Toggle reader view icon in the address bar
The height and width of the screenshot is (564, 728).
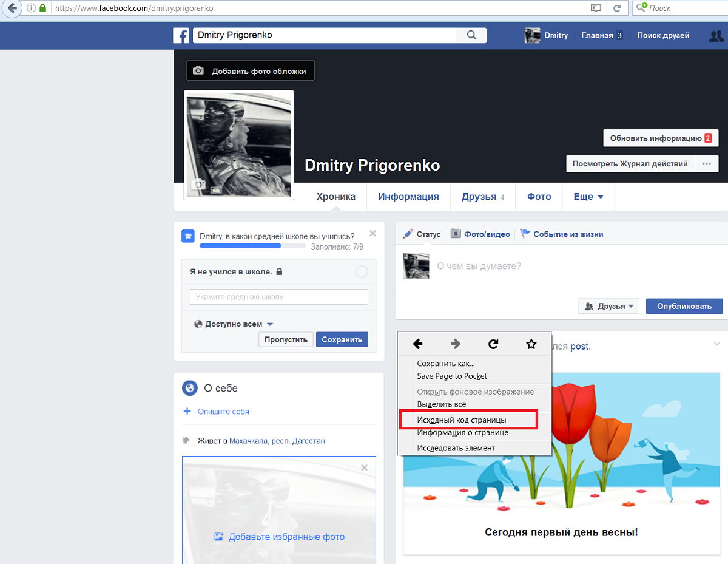click(x=596, y=8)
